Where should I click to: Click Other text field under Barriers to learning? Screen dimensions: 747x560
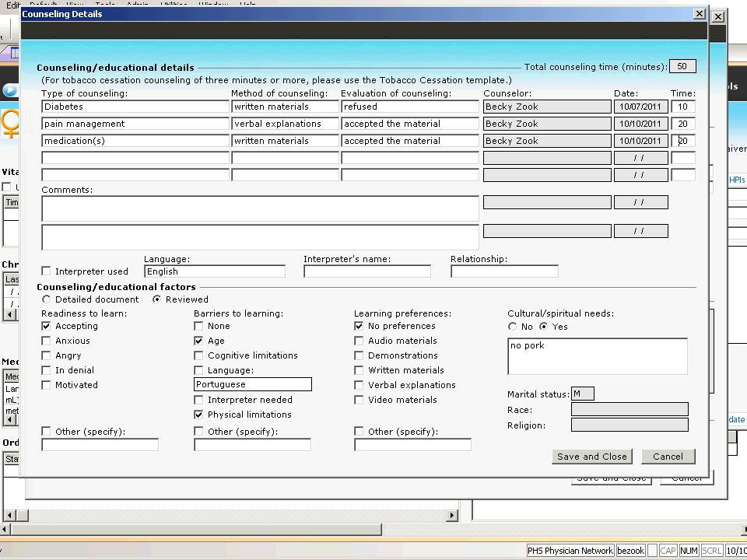point(252,445)
